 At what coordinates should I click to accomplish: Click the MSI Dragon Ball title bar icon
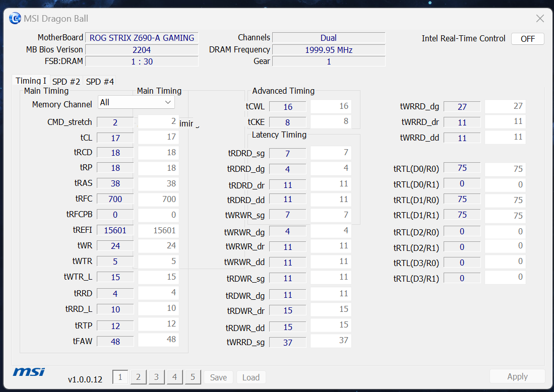click(16, 19)
